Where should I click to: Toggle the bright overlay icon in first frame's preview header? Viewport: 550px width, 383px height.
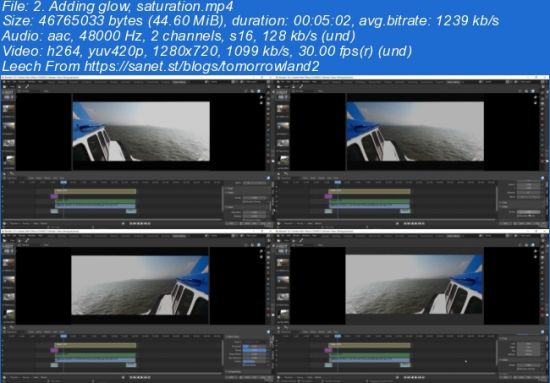pyautogui.click(x=259, y=91)
